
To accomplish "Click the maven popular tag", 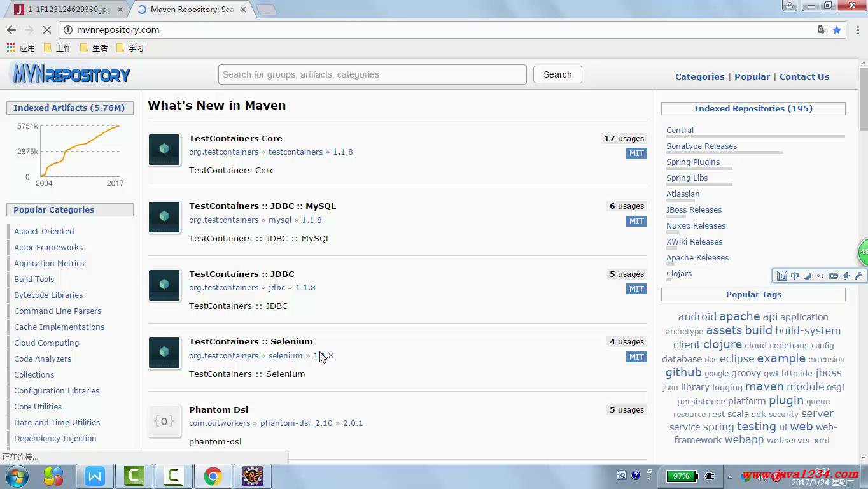I will (764, 386).
